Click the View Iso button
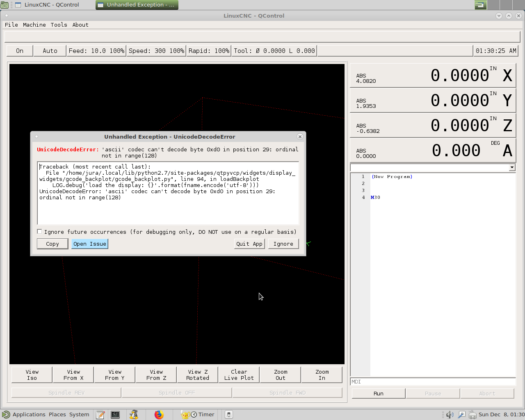The height and width of the screenshot is (420, 525). [32, 375]
